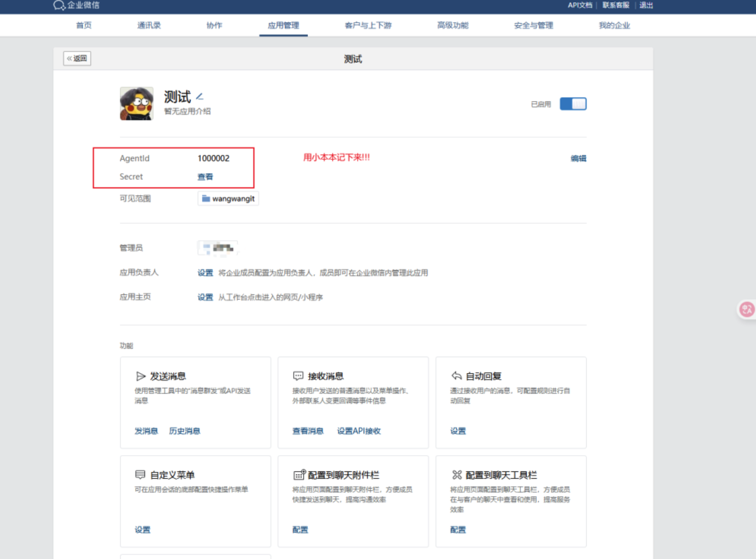Click the 接收消息 chat bubble icon
756x559 pixels.
[x=298, y=376]
